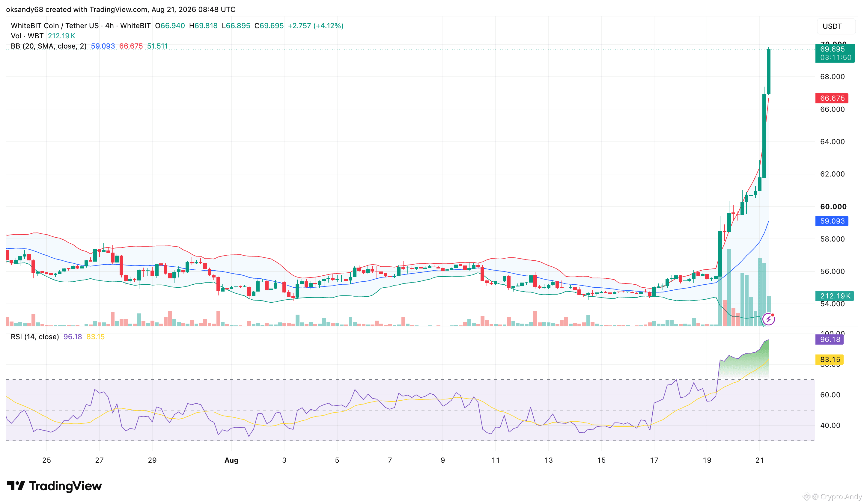This screenshot has width=864, height=504.
Task: Click the high value H69.818
Action: [203, 26]
